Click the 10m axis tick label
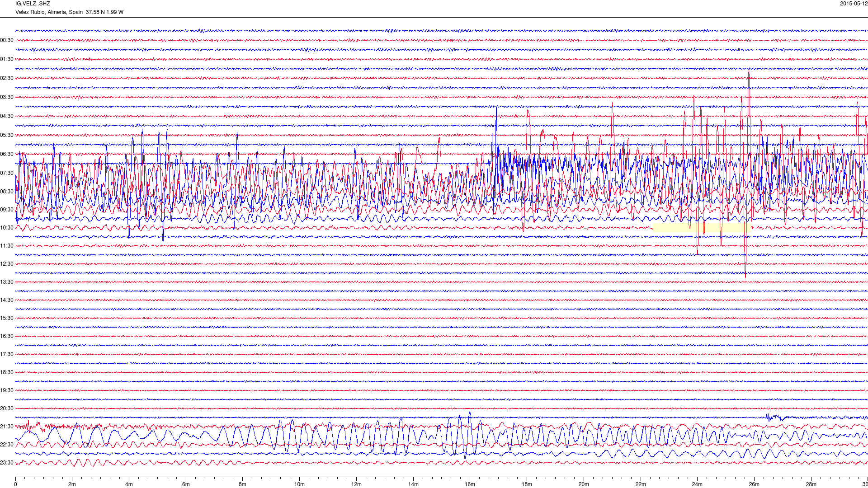868x488 pixels. [x=299, y=484]
